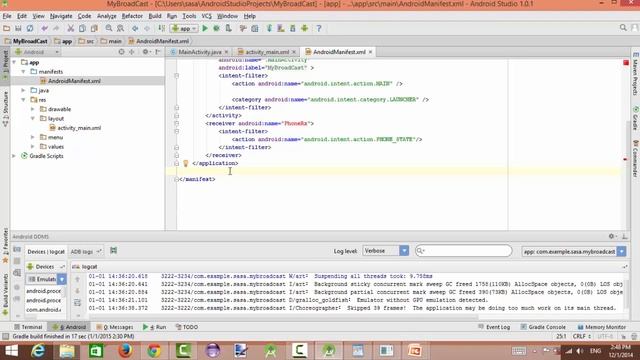
Task: Open the Log level Verbose dropdown
Action: pyautogui.click(x=385, y=251)
